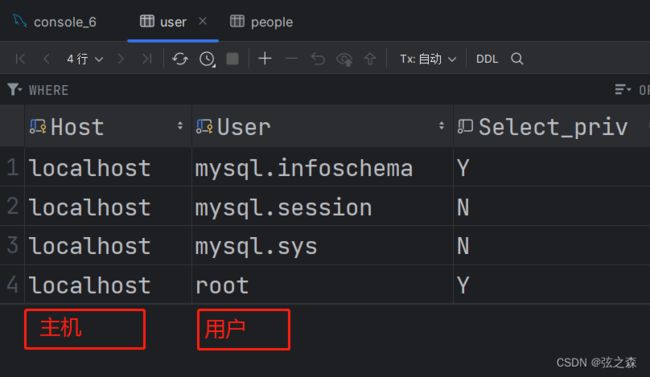Add a new row with plus icon
The height and width of the screenshot is (377, 650).
coord(265,58)
